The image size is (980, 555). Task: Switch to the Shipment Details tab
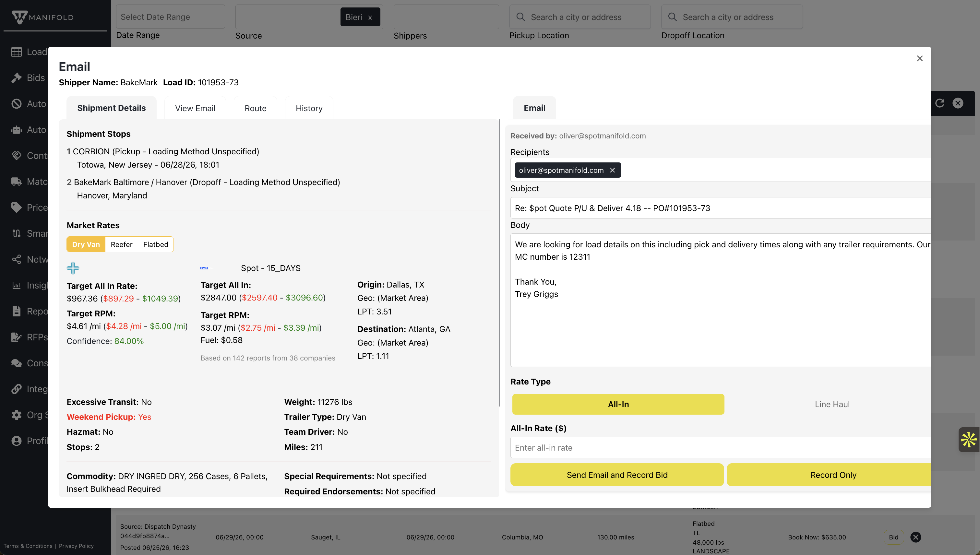tap(111, 108)
